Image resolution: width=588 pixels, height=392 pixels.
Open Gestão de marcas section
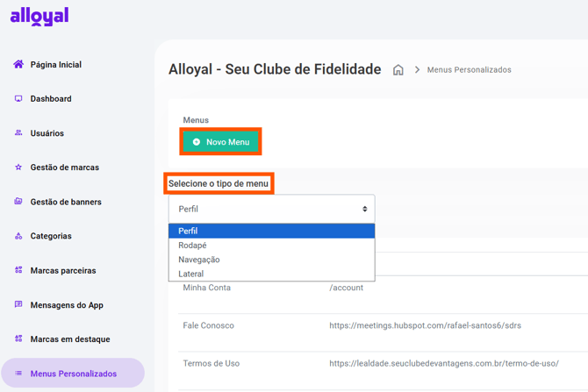tap(64, 167)
